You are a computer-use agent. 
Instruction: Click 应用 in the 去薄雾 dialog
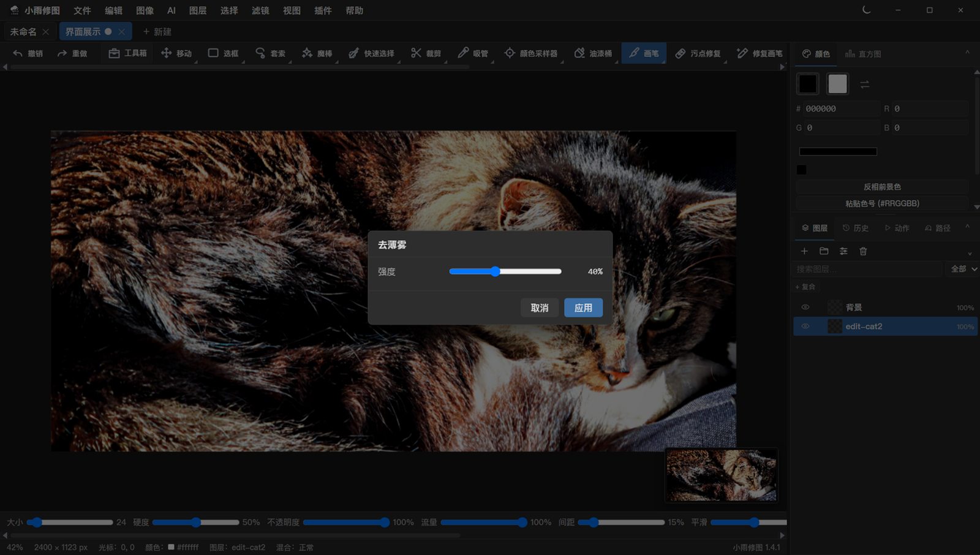click(583, 308)
